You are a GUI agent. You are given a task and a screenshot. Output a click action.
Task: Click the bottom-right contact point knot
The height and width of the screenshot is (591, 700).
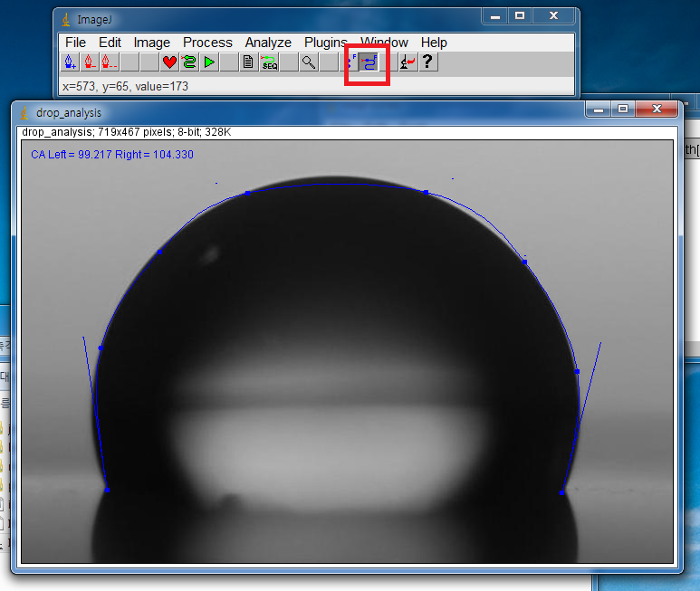coord(562,493)
